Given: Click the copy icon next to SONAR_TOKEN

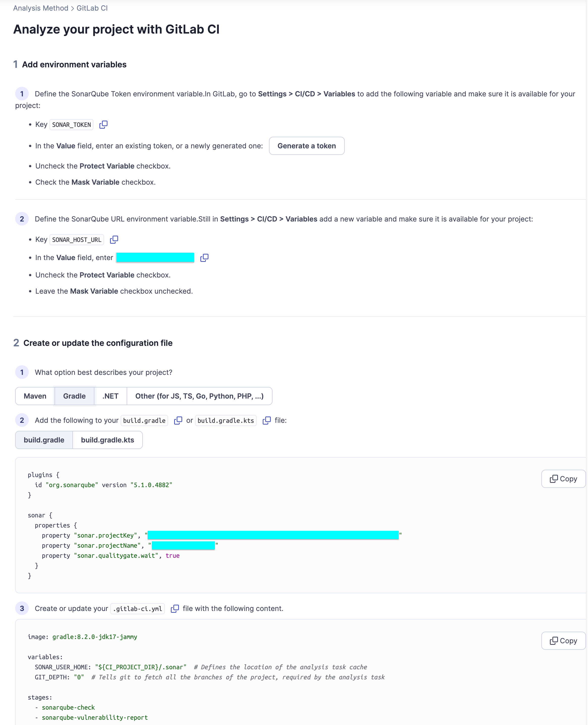Looking at the screenshot, I should pyautogui.click(x=103, y=124).
